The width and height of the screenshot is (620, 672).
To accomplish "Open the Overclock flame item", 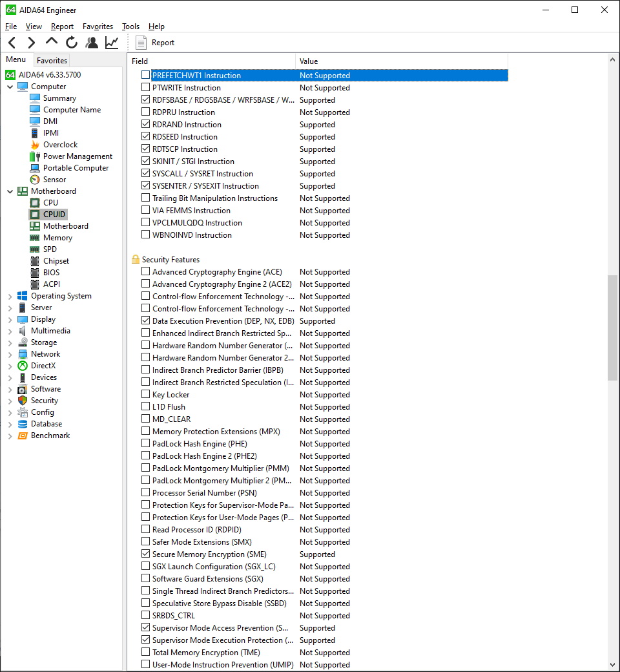I will [x=61, y=145].
